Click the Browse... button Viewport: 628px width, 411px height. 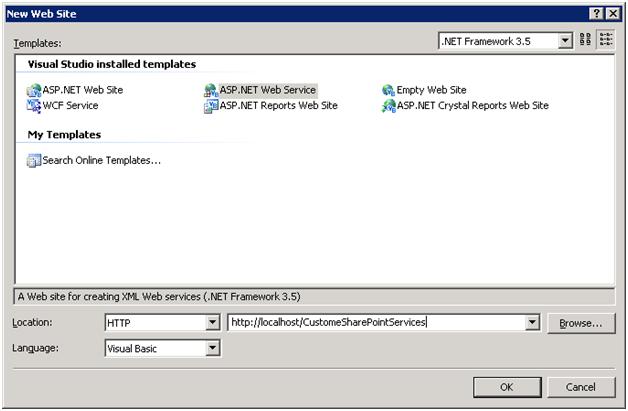(x=581, y=323)
